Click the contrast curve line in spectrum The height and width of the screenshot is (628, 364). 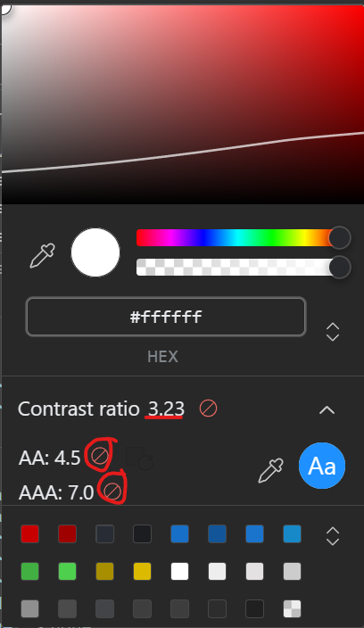(183, 153)
